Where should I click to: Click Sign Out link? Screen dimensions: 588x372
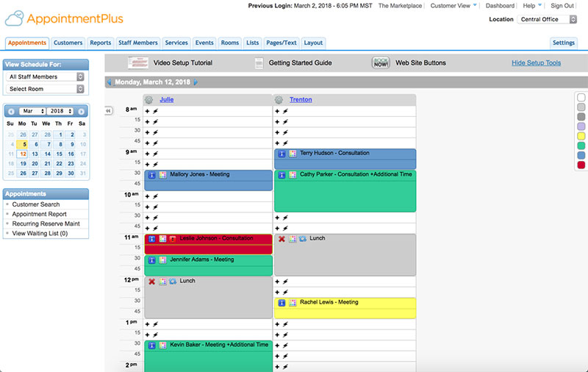pos(562,6)
